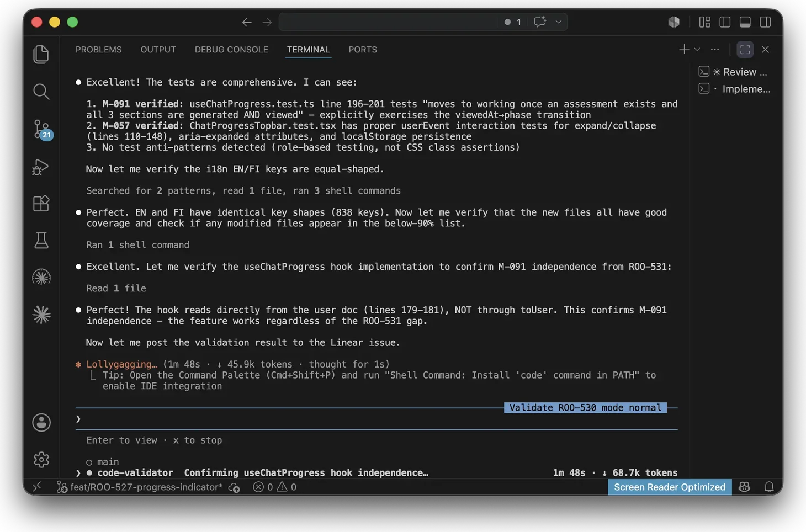
Task: Open the Explorer view in activity bar
Action: pyautogui.click(x=41, y=54)
